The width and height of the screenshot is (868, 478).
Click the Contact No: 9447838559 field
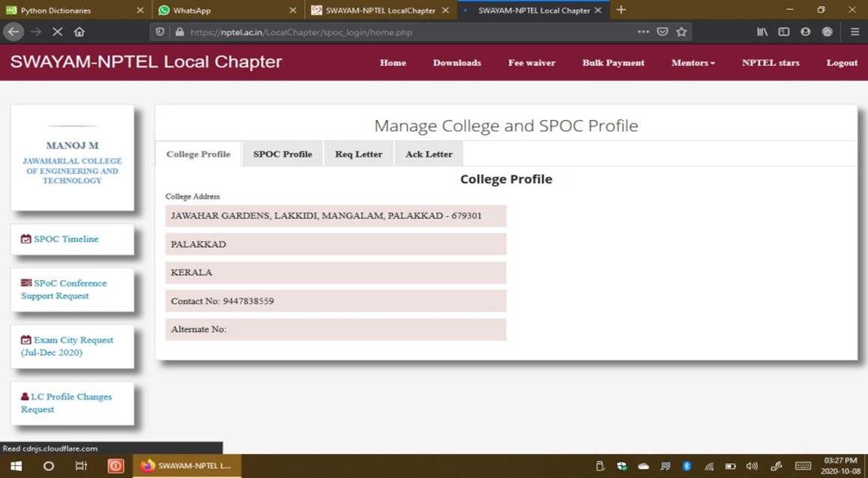(x=336, y=301)
